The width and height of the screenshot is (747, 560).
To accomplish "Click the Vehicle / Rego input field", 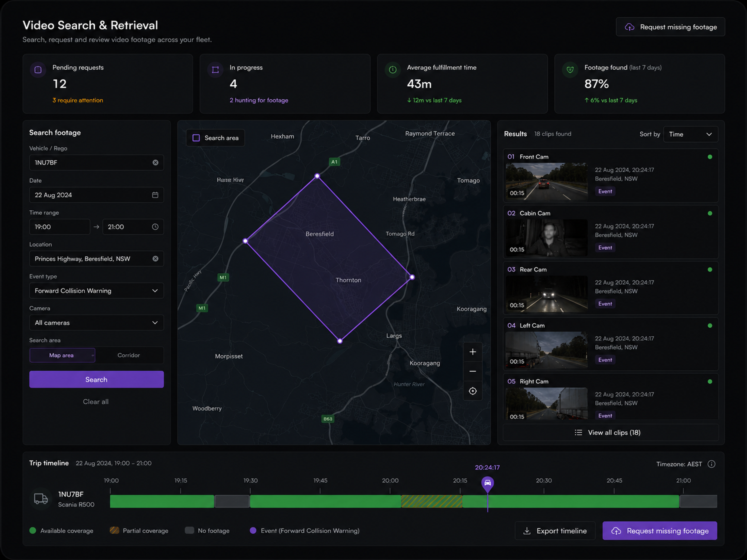I will click(96, 162).
